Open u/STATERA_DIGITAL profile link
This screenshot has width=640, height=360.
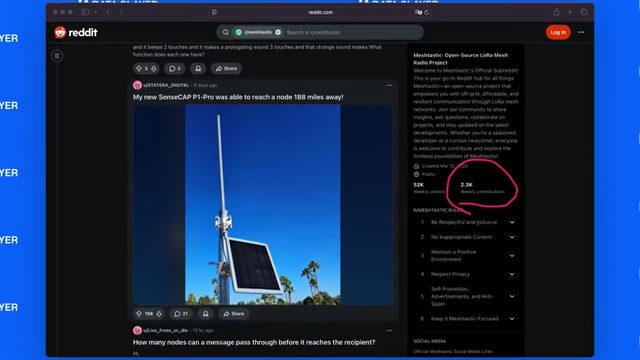[x=166, y=85]
